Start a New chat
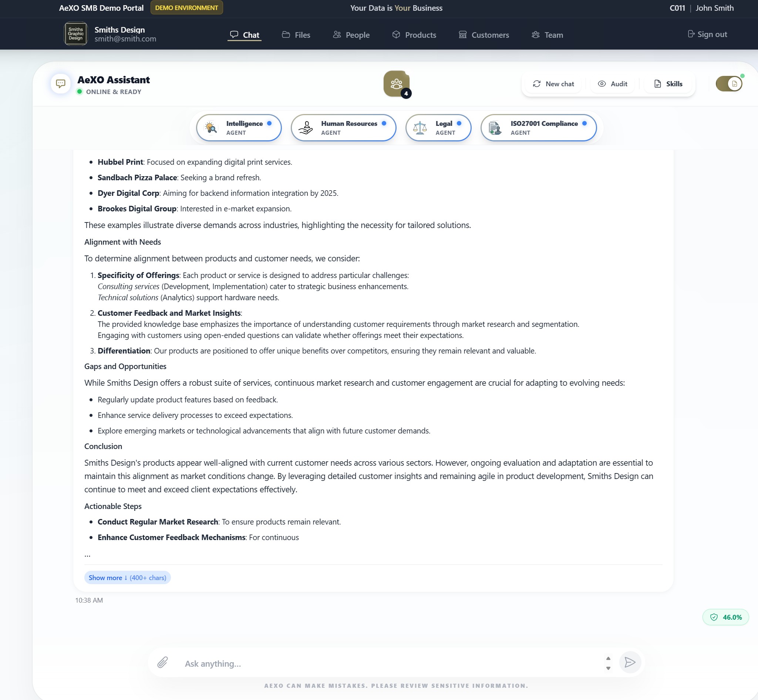Image resolution: width=758 pixels, height=700 pixels. point(553,84)
